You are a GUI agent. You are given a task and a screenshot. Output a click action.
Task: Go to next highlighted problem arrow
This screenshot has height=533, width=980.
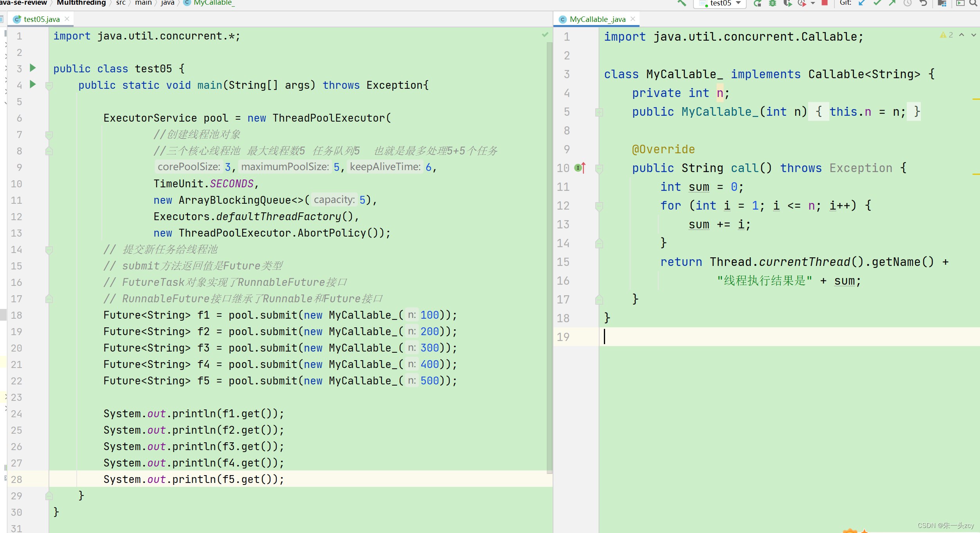(974, 35)
